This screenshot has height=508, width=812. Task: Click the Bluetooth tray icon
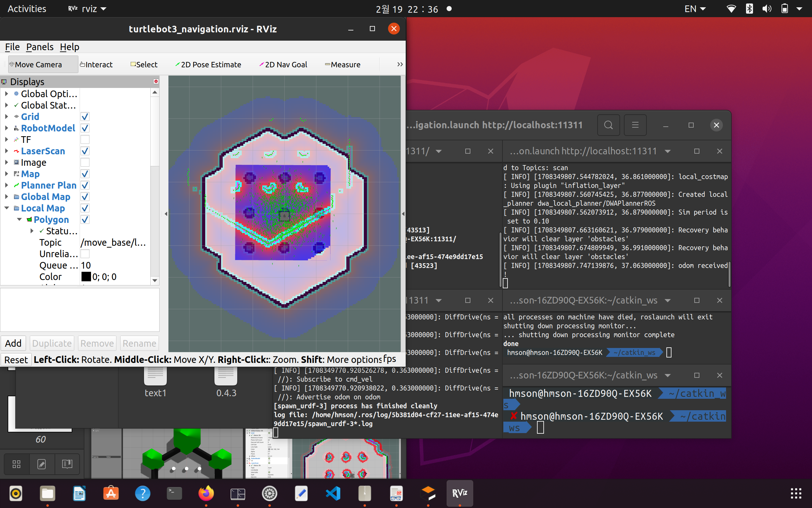coord(749,9)
